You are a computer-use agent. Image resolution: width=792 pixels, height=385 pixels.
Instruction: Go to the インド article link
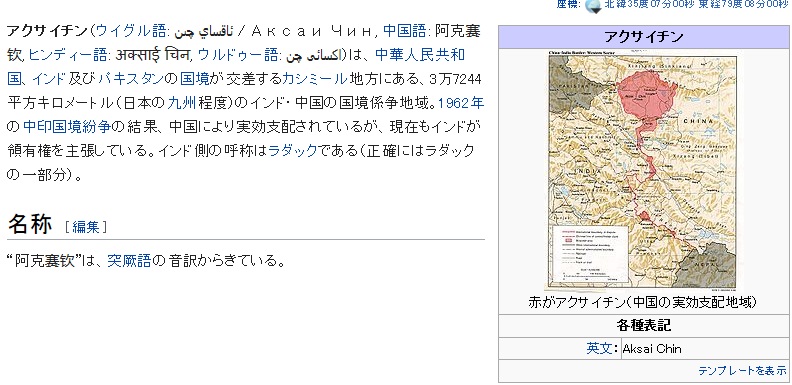[x=48, y=78]
